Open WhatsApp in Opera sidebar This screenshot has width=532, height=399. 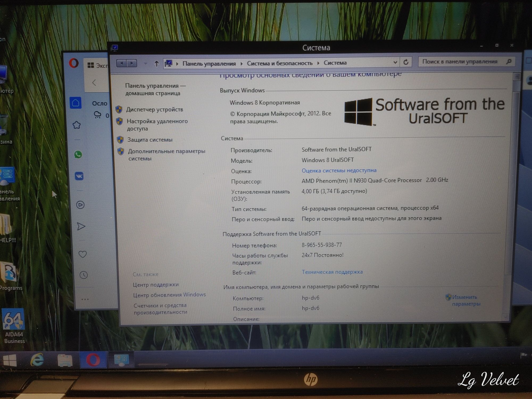click(78, 155)
